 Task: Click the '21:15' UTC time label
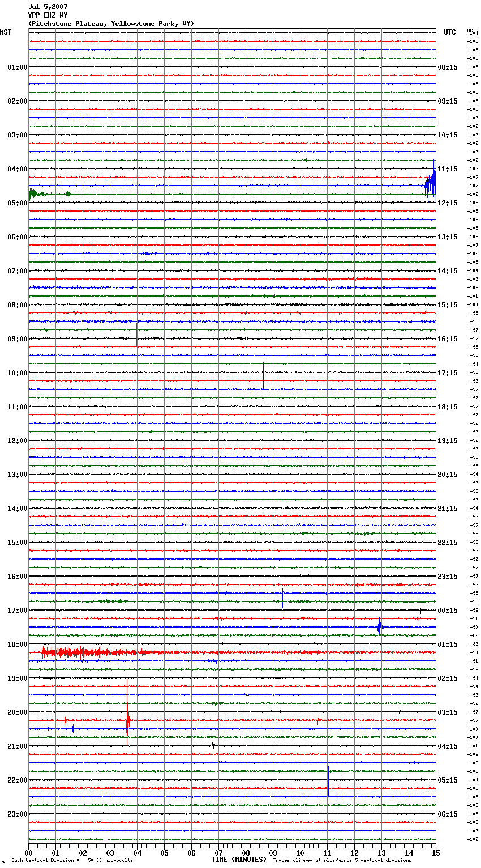pos(448,509)
